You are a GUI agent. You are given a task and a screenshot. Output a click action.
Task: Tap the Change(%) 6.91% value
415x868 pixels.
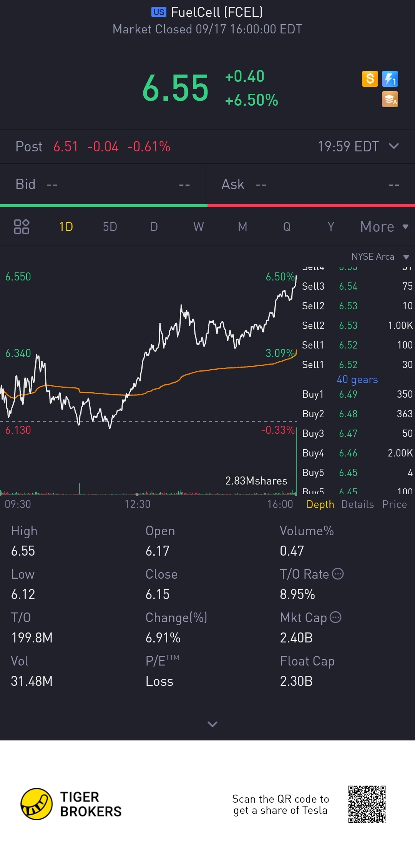coord(163,638)
